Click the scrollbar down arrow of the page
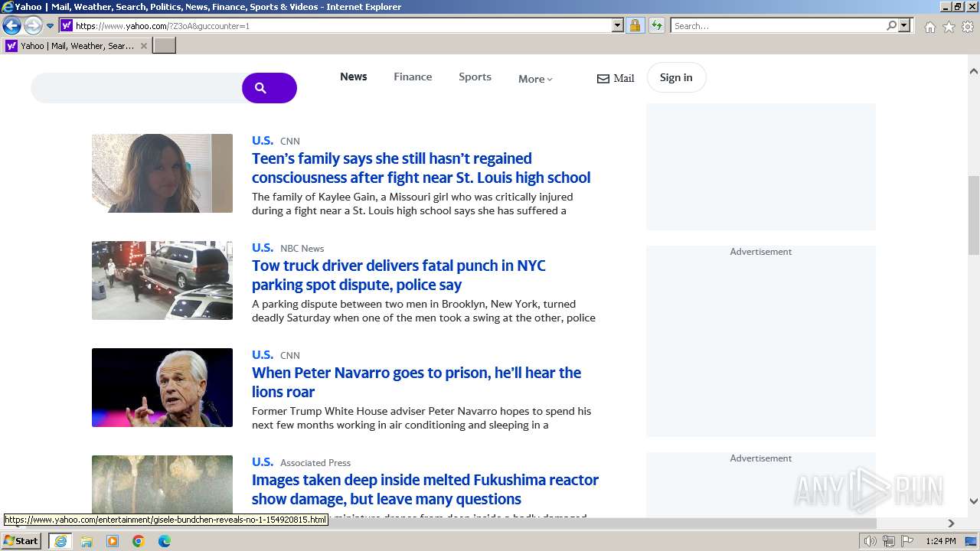 973,501
